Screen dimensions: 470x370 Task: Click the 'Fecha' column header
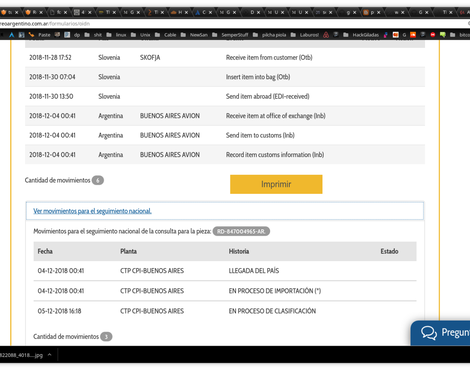tap(45, 251)
